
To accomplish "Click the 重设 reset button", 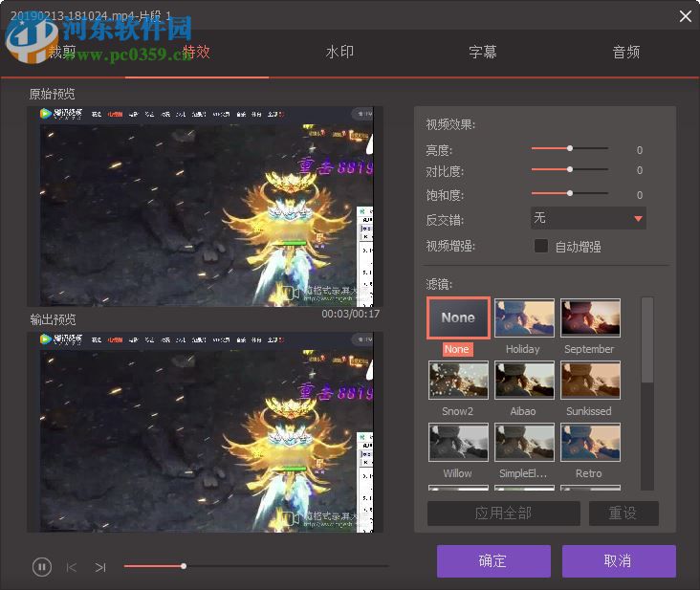I will point(623,514).
